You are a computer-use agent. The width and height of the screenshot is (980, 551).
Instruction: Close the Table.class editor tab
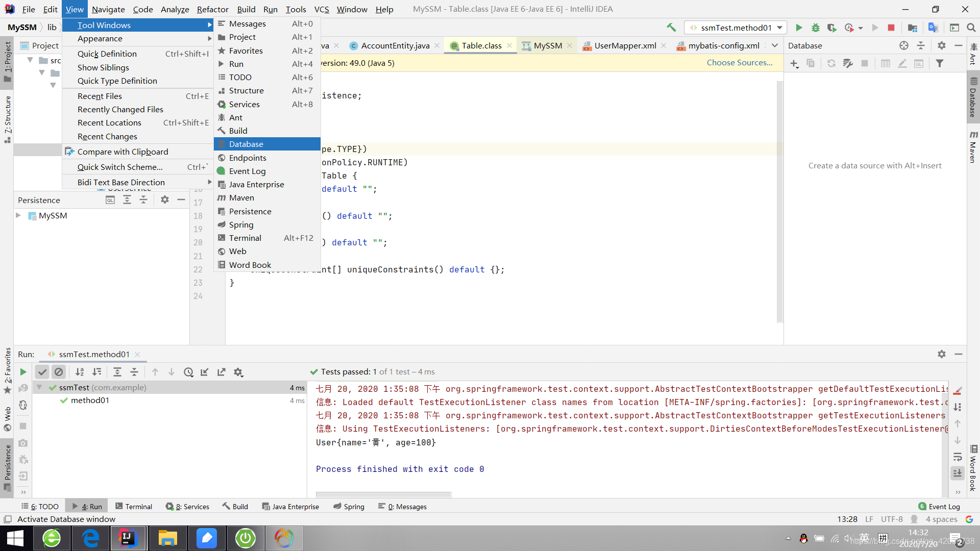click(x=509, y=45)
